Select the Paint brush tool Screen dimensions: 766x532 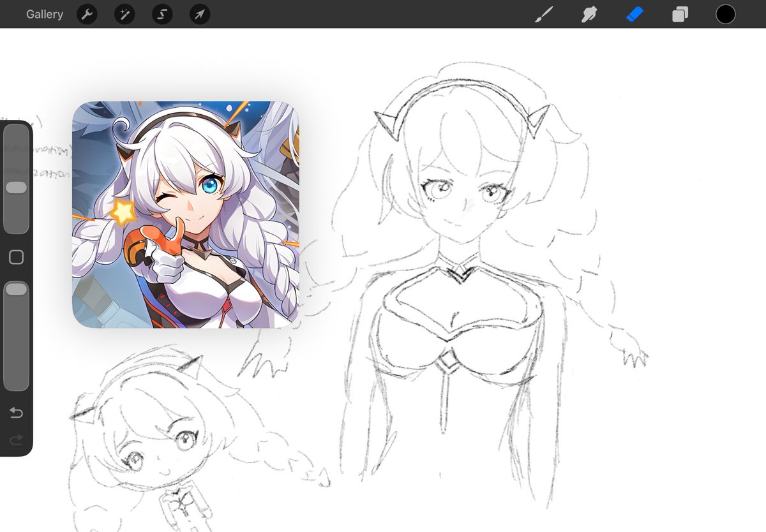(x=543, y=14)
